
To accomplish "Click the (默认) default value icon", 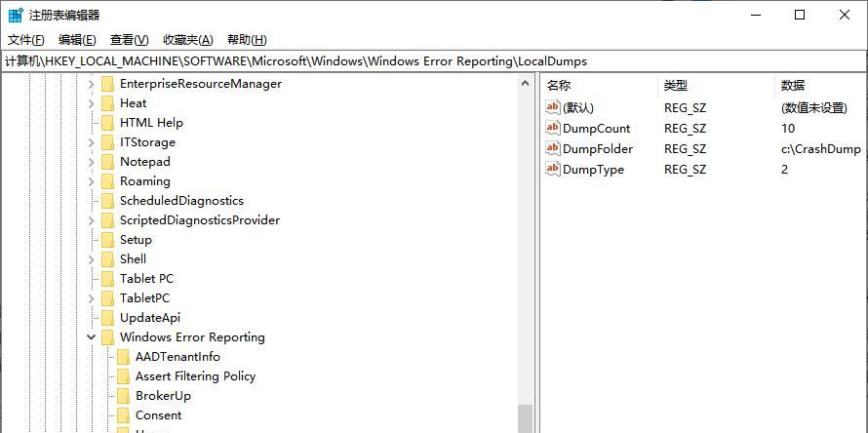I will pyautogui.click(x=553, y=108).
